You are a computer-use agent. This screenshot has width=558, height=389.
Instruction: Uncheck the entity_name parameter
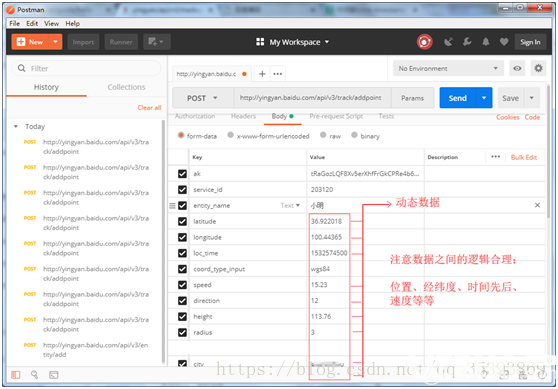pyautogui.click(x=182, y=205)
